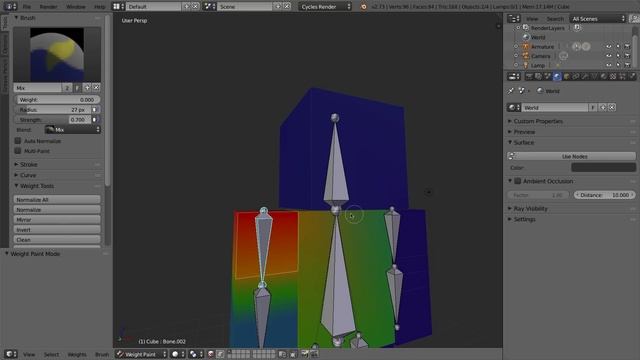640x360 pixels.
Task: Click the Invert weight tool button
Action: (57, 230)
